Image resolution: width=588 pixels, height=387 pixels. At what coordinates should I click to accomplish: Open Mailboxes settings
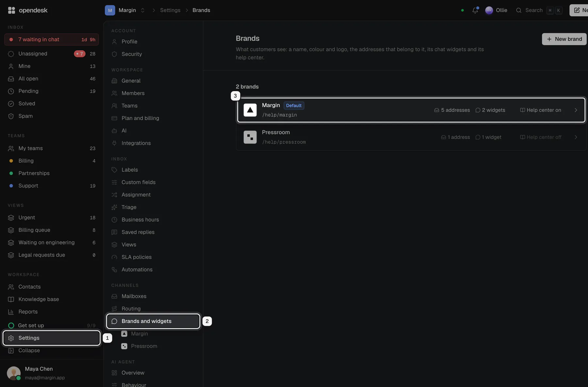(x=153, y=296)
